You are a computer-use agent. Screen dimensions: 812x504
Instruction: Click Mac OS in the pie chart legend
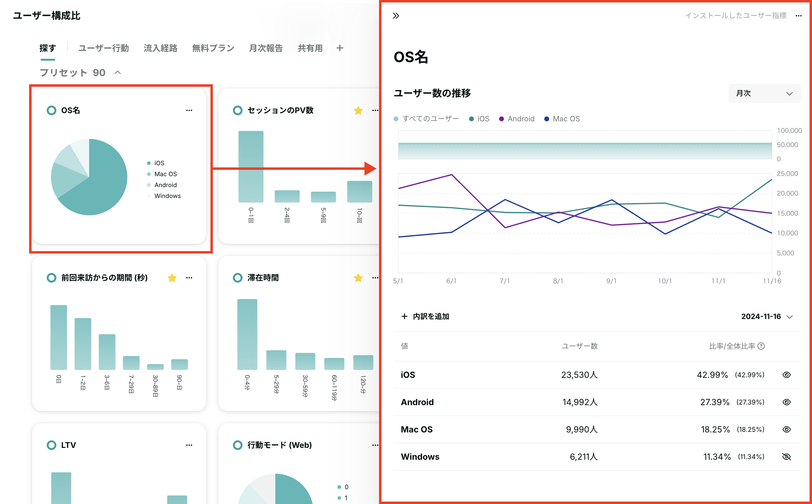pyautogui.click(x=162, y=174)
